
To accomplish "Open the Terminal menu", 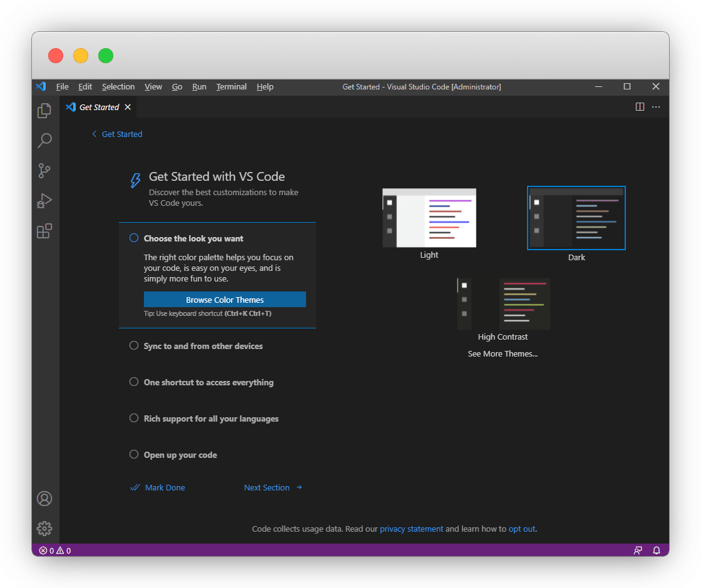I will point(232,87).
